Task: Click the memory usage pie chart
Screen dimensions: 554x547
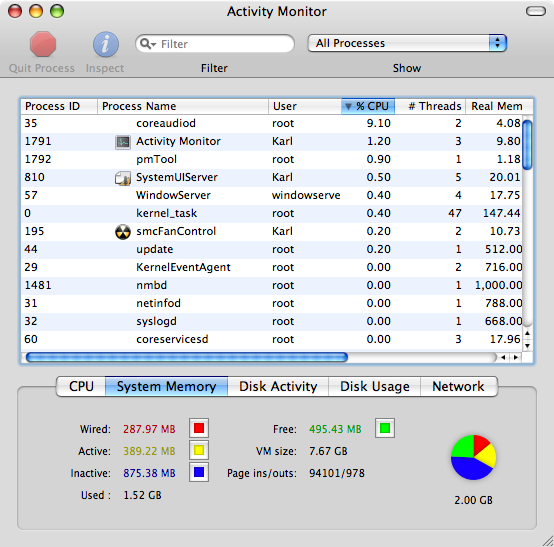Action: (473, 457)
